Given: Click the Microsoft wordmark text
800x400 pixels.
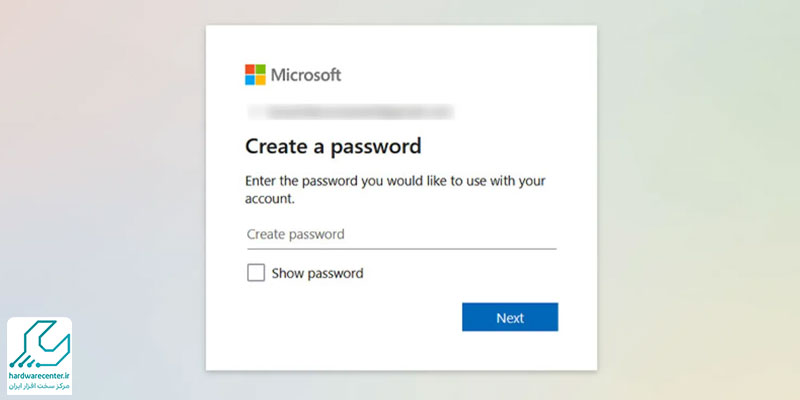Looking at the screenshot, I should 306,75.
